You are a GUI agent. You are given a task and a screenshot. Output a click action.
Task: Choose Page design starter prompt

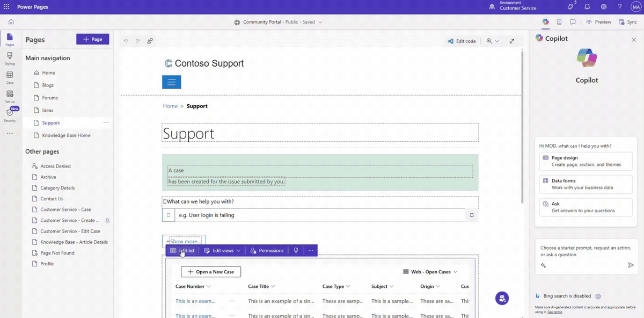click(586, 161)
